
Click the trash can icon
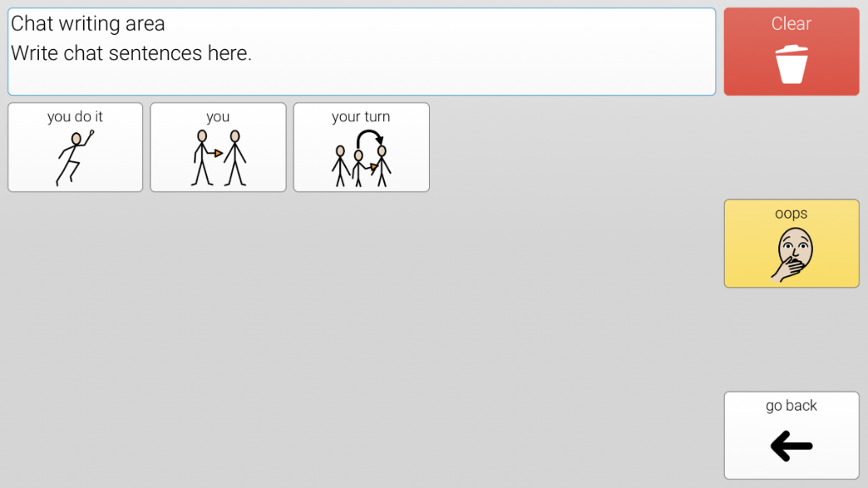point(791,65)
